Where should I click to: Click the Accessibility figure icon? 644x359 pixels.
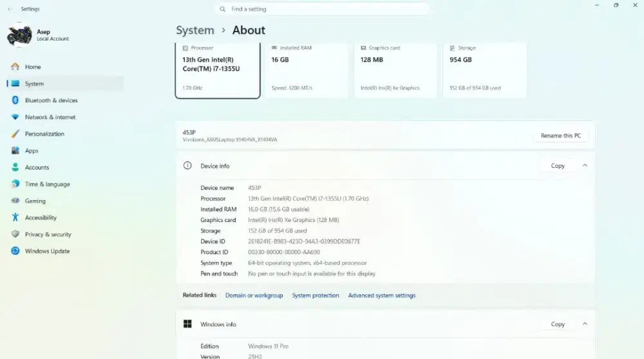[x=15, y=217]
